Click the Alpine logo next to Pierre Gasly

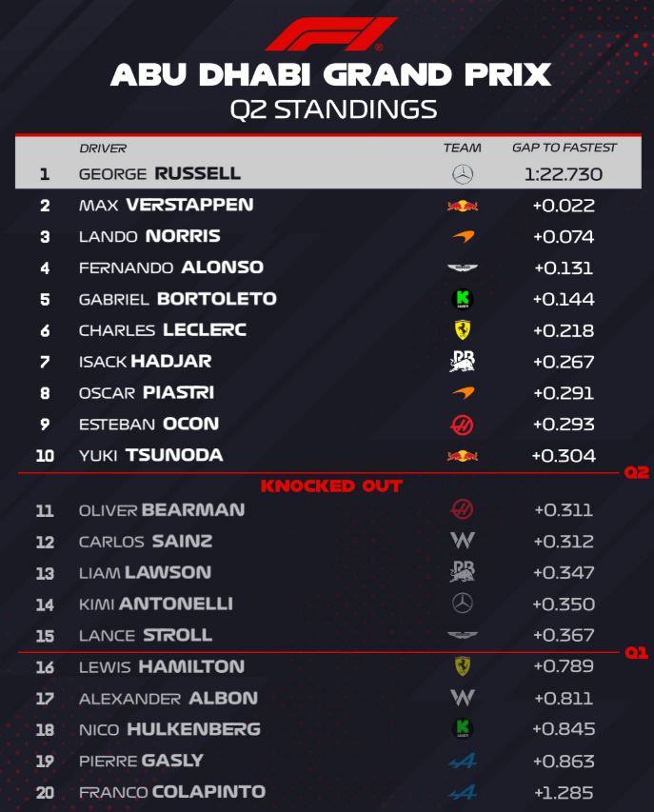tap(463, 761)
